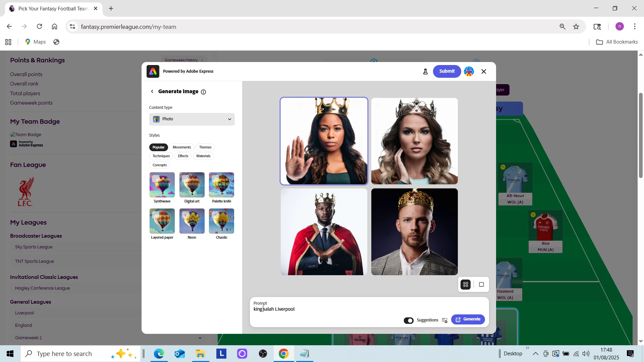Show hidden system tray icons
This screenshot has width=644, height=362.
tap(536, 354)
